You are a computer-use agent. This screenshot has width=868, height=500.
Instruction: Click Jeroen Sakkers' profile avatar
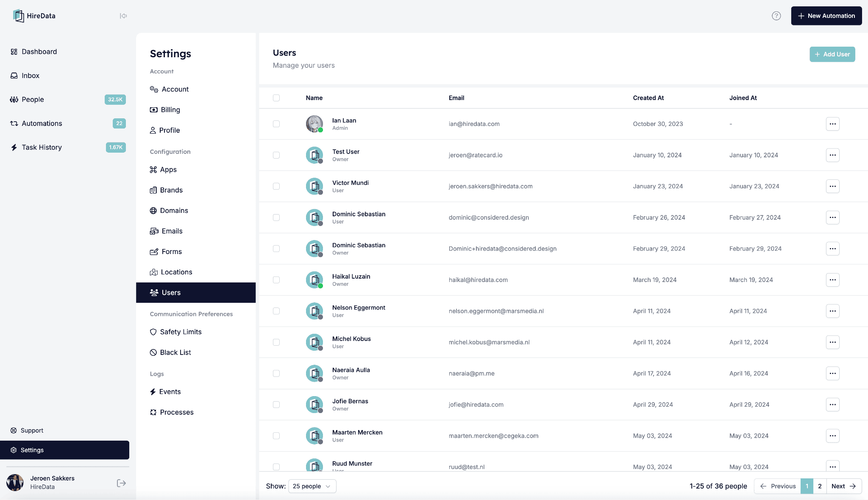(15, 483)
